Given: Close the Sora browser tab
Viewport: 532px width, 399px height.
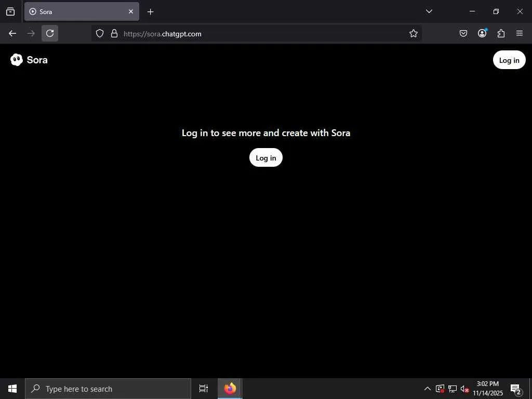Looking at the screenshot, I should coord(130,11).
